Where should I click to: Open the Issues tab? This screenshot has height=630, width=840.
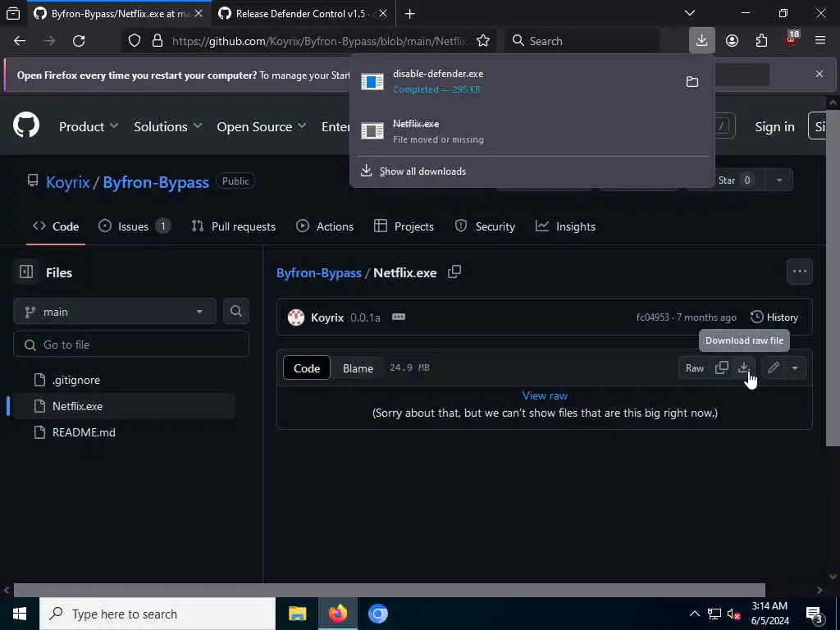(x=135, y=226)
